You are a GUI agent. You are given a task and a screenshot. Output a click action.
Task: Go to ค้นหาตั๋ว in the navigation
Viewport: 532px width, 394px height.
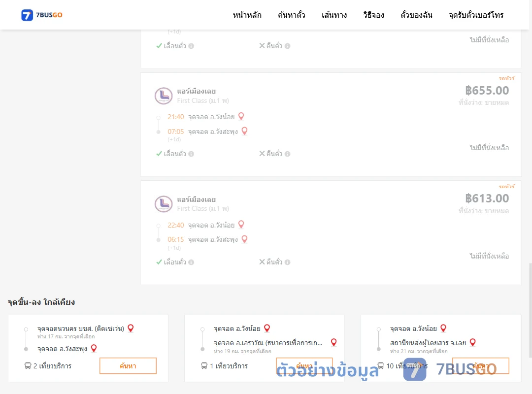coord(292,15)
